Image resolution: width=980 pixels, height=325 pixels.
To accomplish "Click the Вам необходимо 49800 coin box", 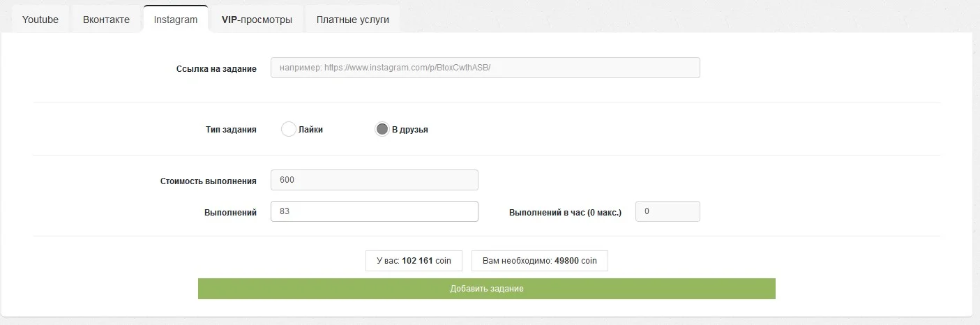I will coord(539,261).
